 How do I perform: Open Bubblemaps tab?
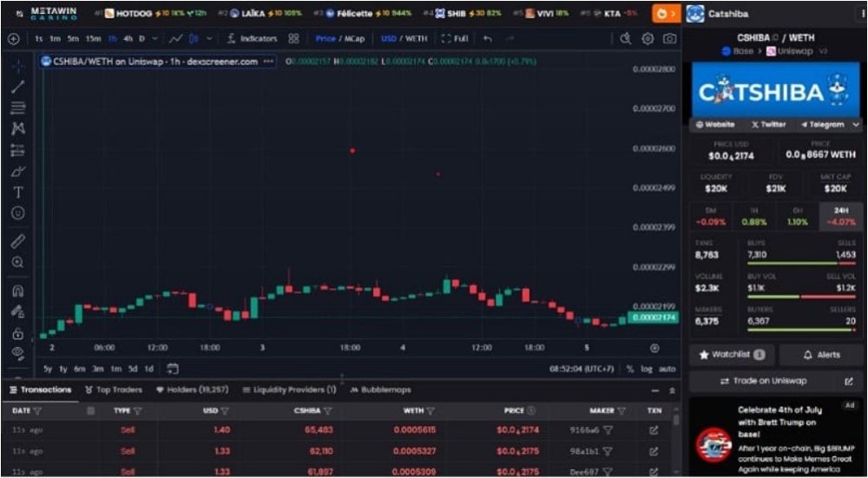click(381, 390)
